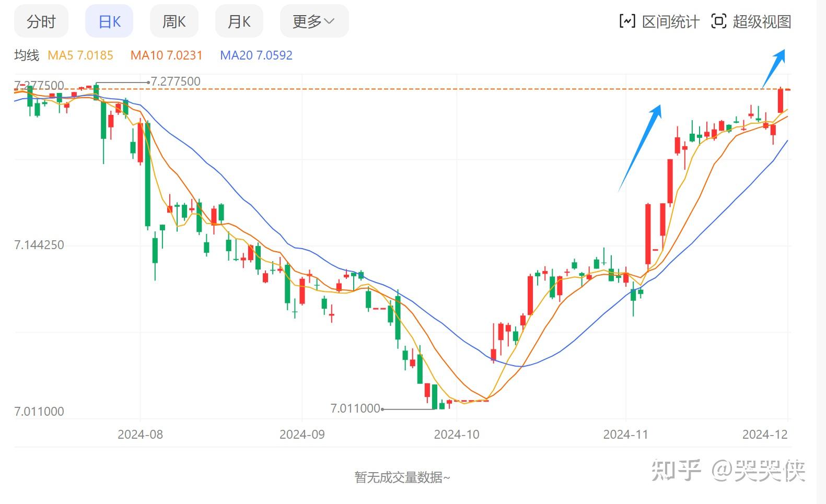Click the 2024-08 date axis label
826x504 pixels.
click(x=140, y=435)
